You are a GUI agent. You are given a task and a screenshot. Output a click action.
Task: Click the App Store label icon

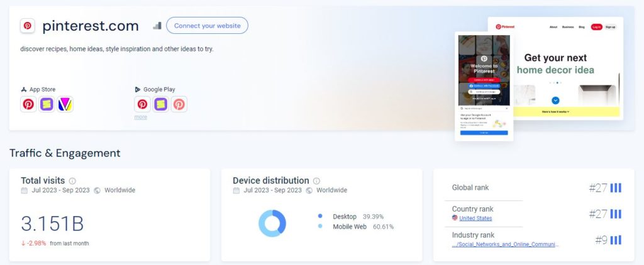pyautogui.click(x=24, y=89)
